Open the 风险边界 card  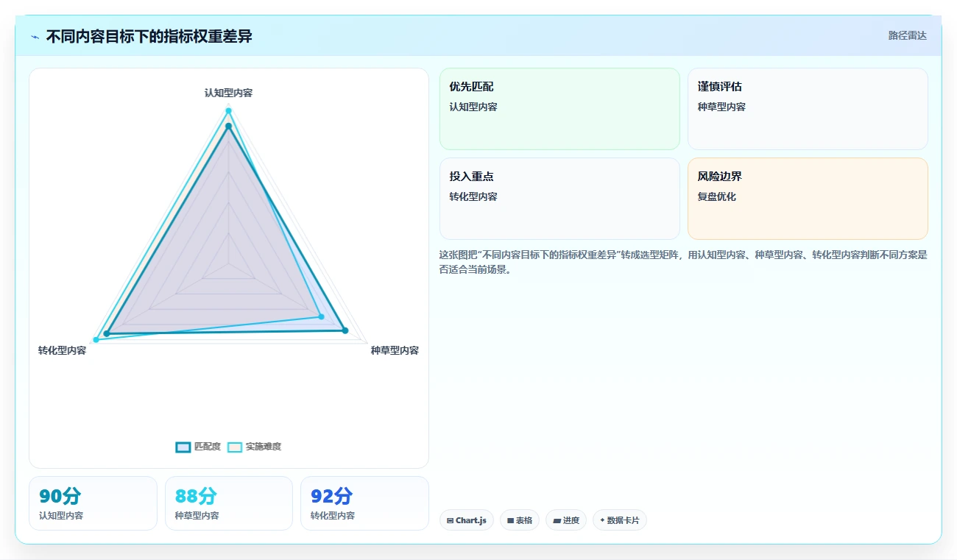(x=808, y=199)
